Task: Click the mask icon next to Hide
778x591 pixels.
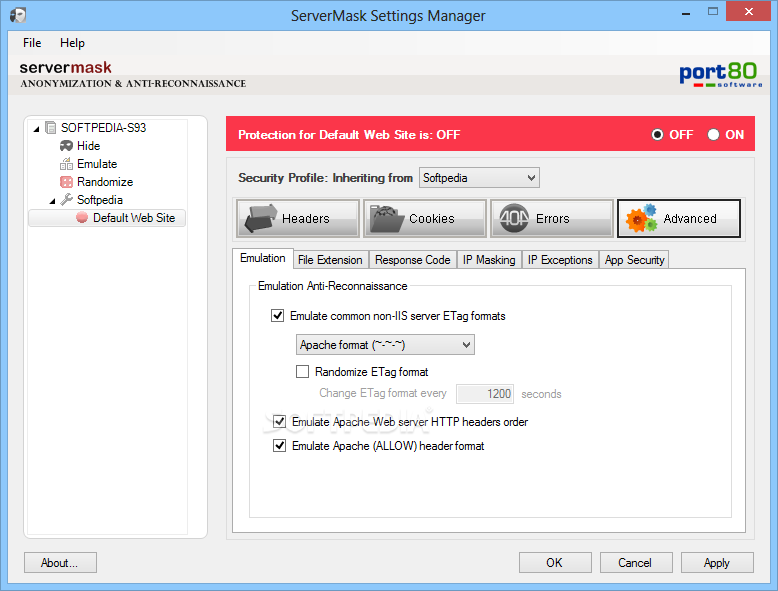Action: click(66, 146)
